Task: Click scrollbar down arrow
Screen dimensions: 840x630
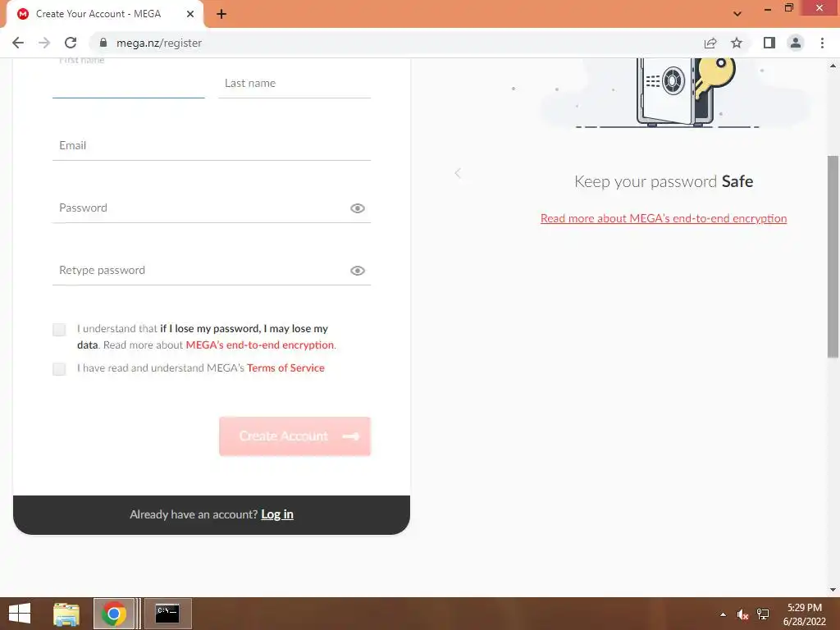Action: coord(833,590)
